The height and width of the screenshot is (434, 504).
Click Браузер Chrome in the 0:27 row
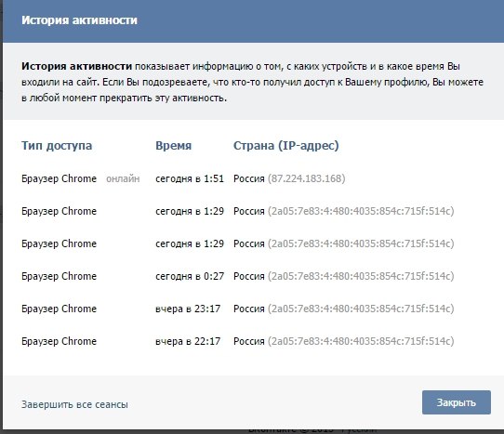coord(60,276)
